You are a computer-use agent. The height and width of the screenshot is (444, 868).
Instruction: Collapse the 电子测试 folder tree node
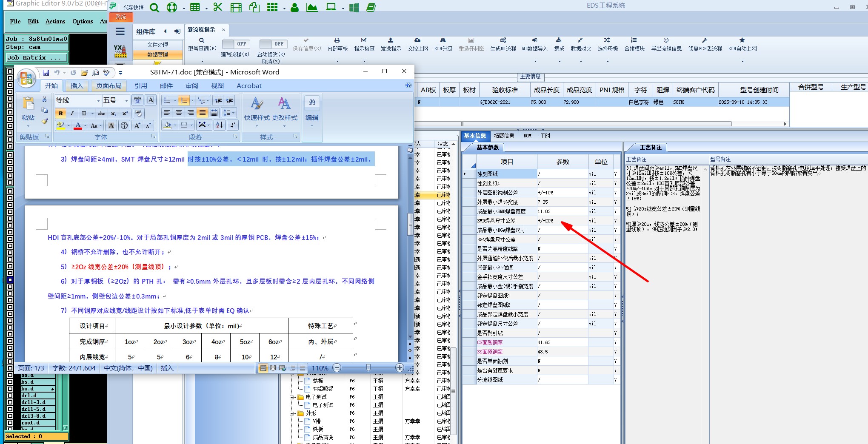292,397
